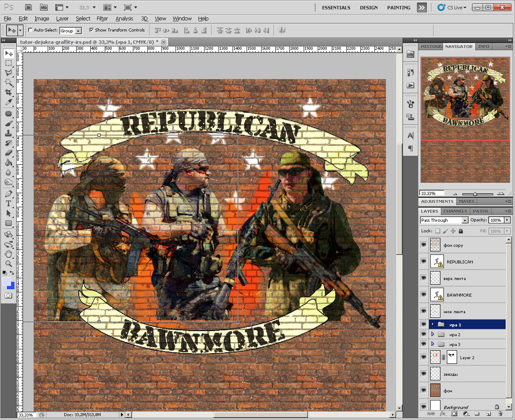This screenshot has width=515, height=420.
Task: Click the PAINTING workspace button
Action: click(x=399, y=8)
